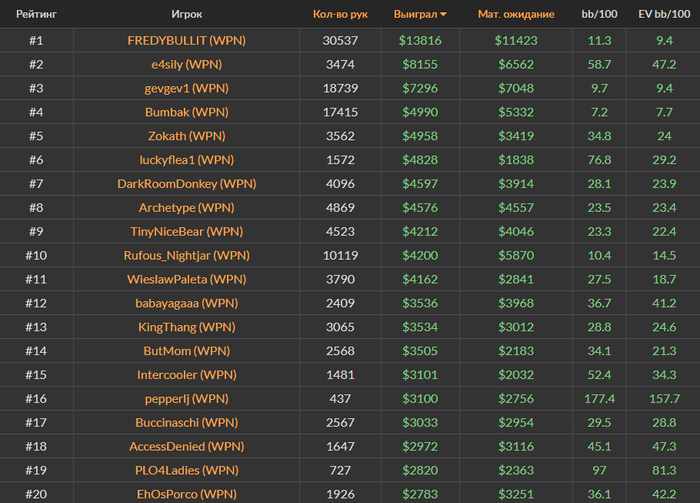Screen dimensions: 700x503
Task: Click the Игрок column header
Action: [x=187, y=14]
